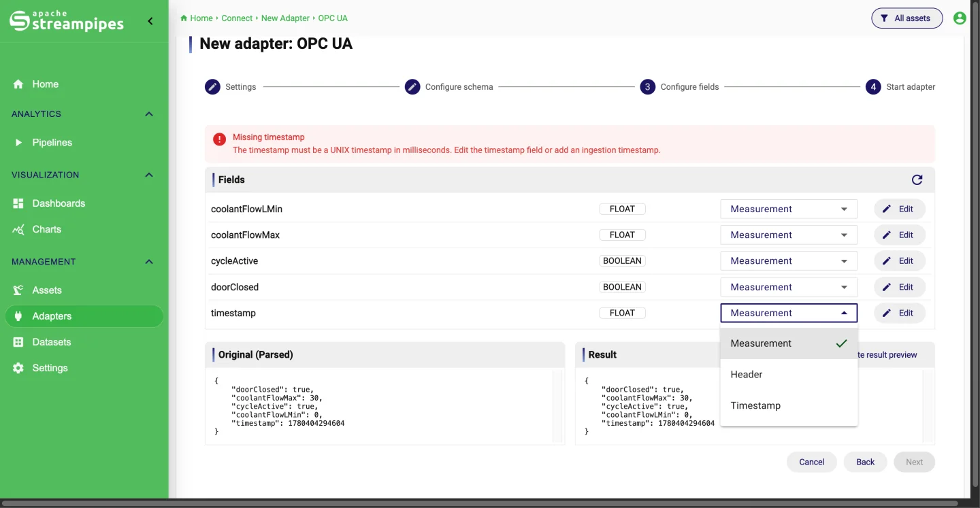Open Datasets in the sidebar
The height and width of the screenshot is (508, 980).
tap(84, 342)
